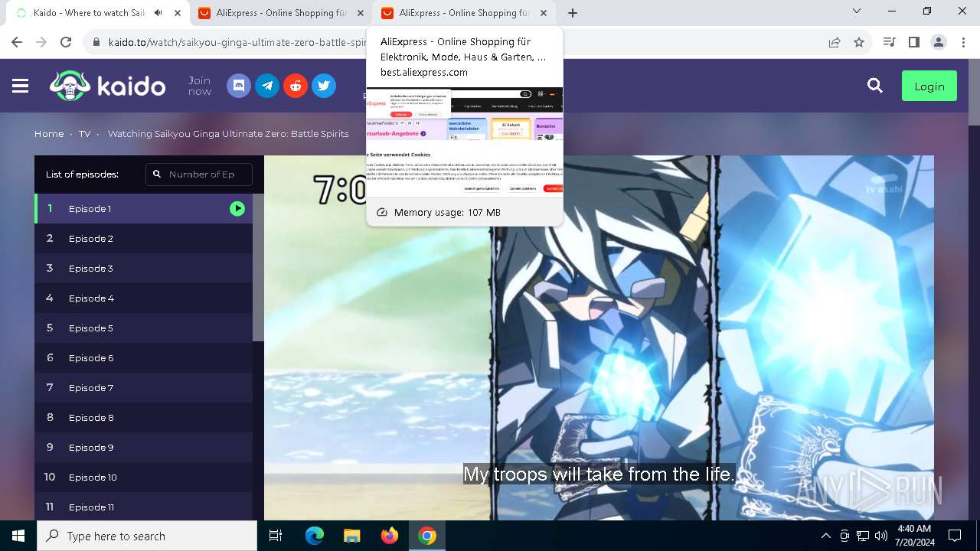Open the notification center icon
The image size is (980, 551).
click(955, 536)
